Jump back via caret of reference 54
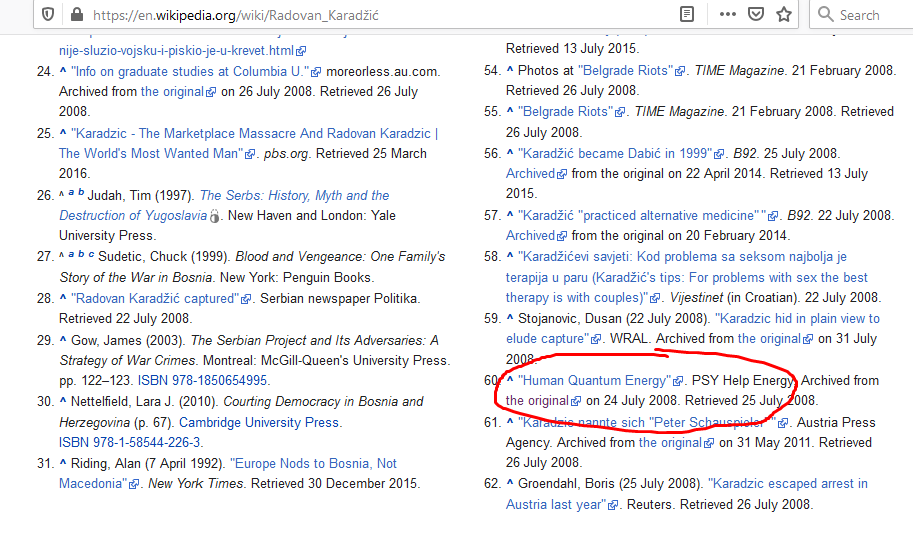913x551 pixels. 509,69
